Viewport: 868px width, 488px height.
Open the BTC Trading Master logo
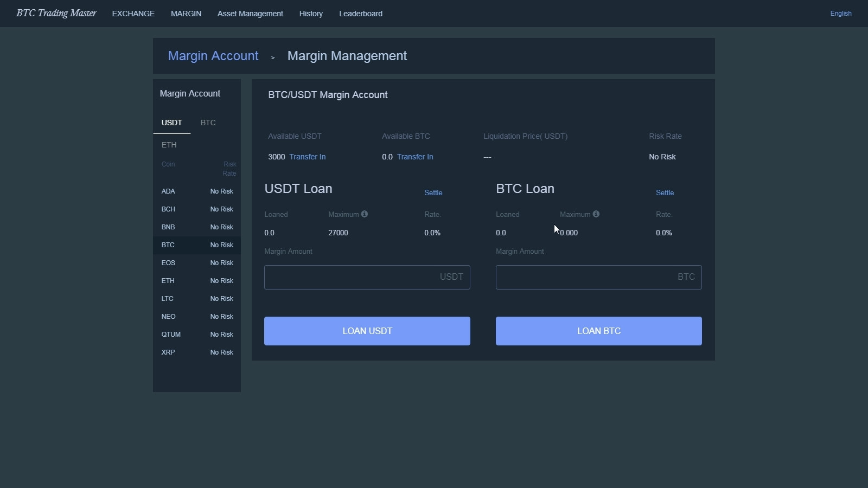tap(56, 14)
